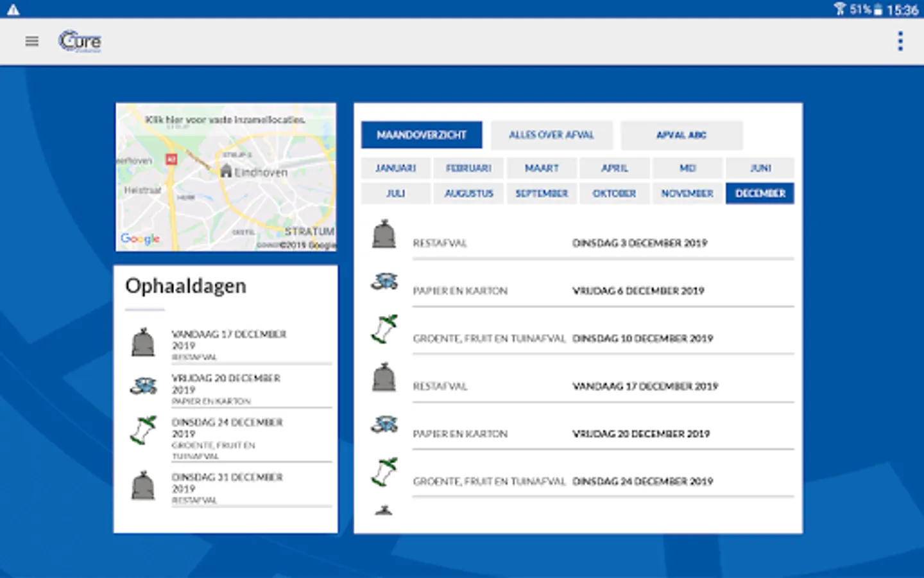
Task: Click 'Dinsdag 10 December 2019' date text
Action: (x=642, y=338)
